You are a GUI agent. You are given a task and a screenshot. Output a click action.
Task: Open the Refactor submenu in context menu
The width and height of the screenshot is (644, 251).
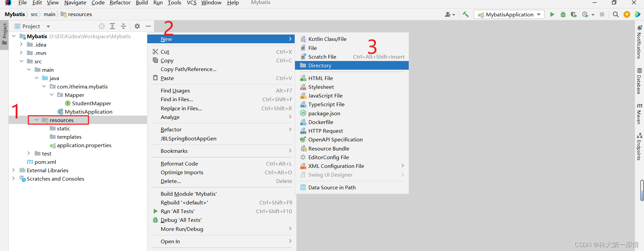pyautogui.click(x=221, y=129)
